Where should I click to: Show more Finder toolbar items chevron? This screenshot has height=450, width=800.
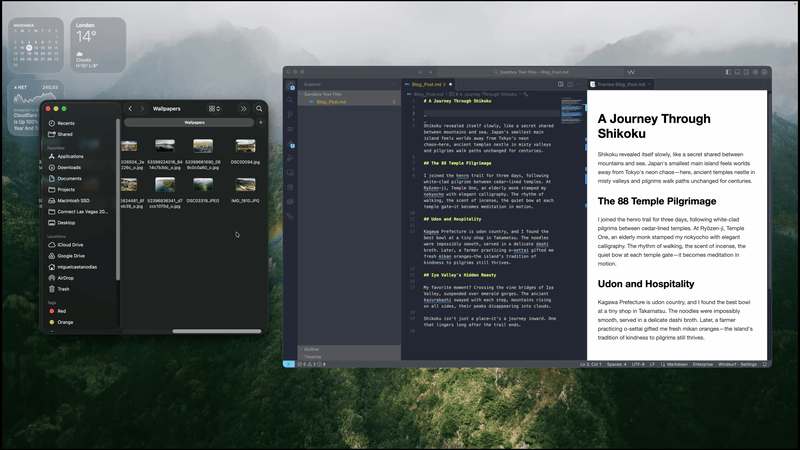[243, 108]
